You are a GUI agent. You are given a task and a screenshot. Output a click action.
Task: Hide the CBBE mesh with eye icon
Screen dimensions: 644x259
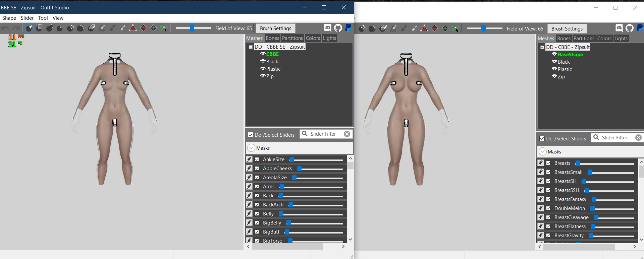pyautogui.click(x=263, y=54)
